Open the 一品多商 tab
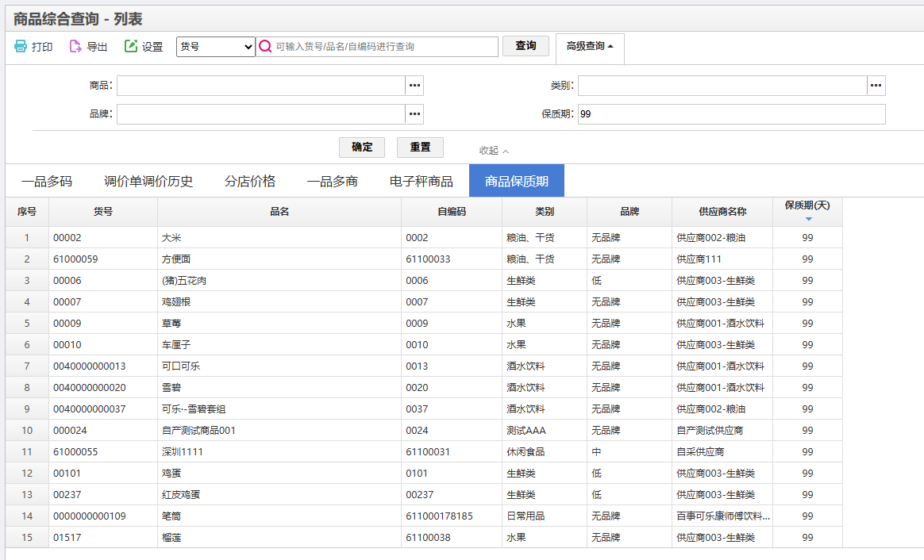The height and width of the screenshot is (560, 924). pyautogui.click(x=333, y=182)
